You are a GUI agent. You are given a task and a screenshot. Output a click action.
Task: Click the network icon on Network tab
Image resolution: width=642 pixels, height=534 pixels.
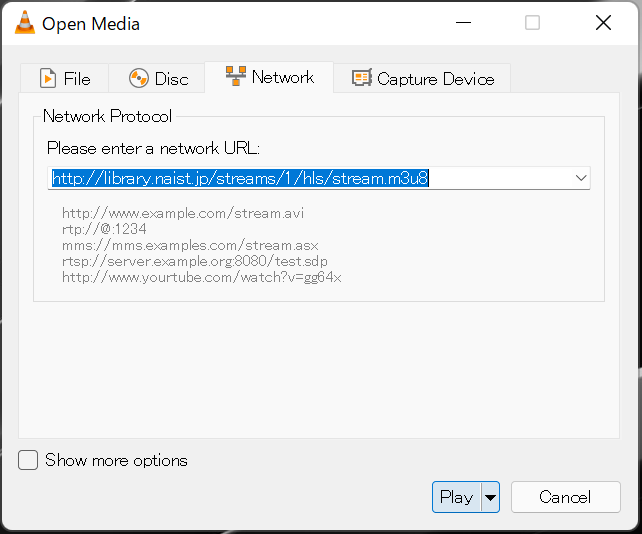pos(236,77)
